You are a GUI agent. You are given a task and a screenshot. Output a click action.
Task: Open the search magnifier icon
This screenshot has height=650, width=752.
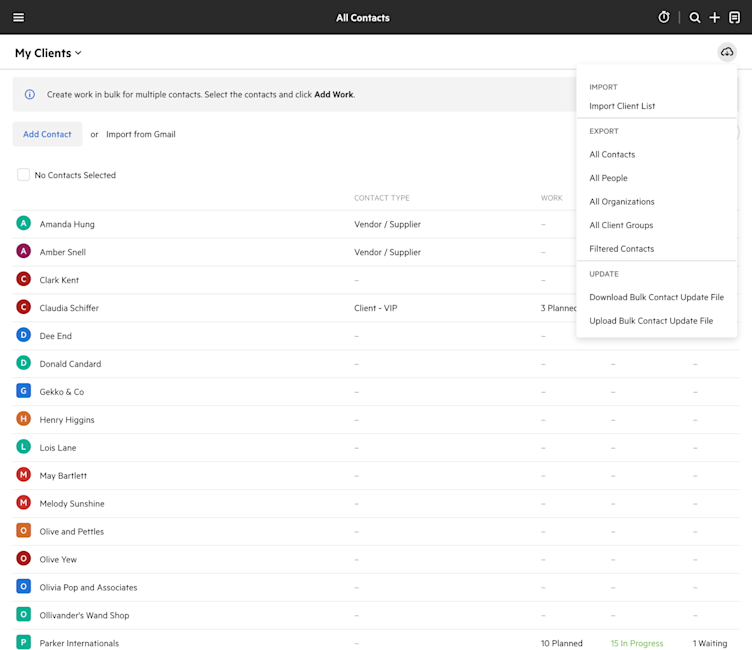[694, 18]
